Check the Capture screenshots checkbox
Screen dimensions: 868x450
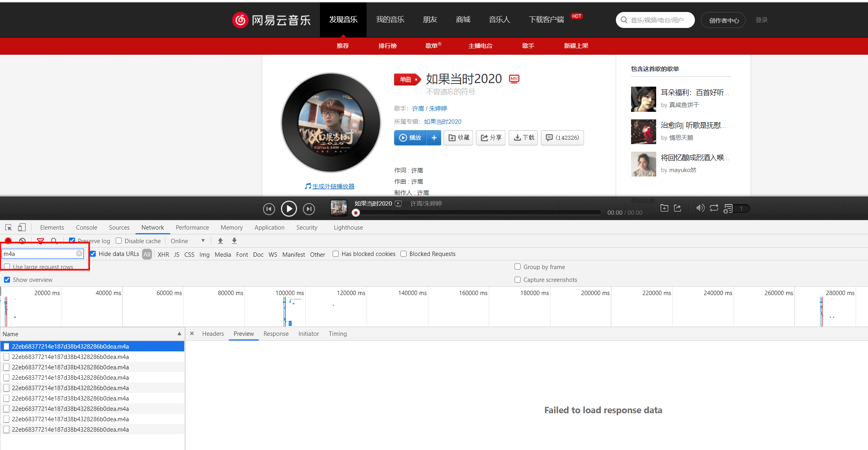pos(517,280)
